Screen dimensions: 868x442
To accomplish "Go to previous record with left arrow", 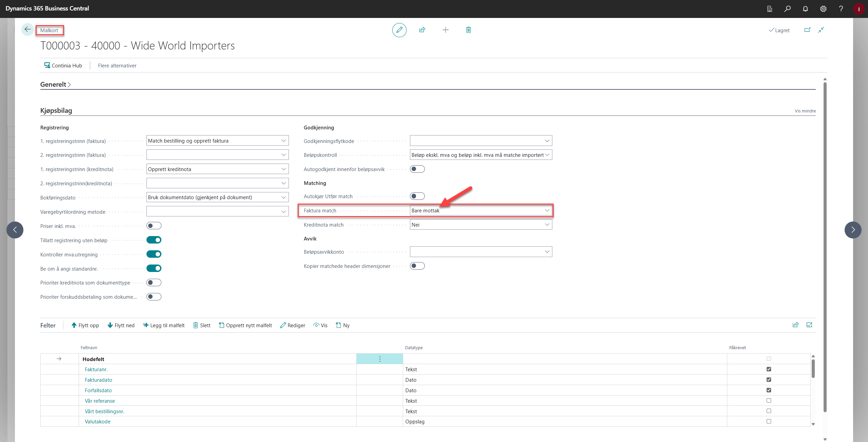I will tap(15, 230).
